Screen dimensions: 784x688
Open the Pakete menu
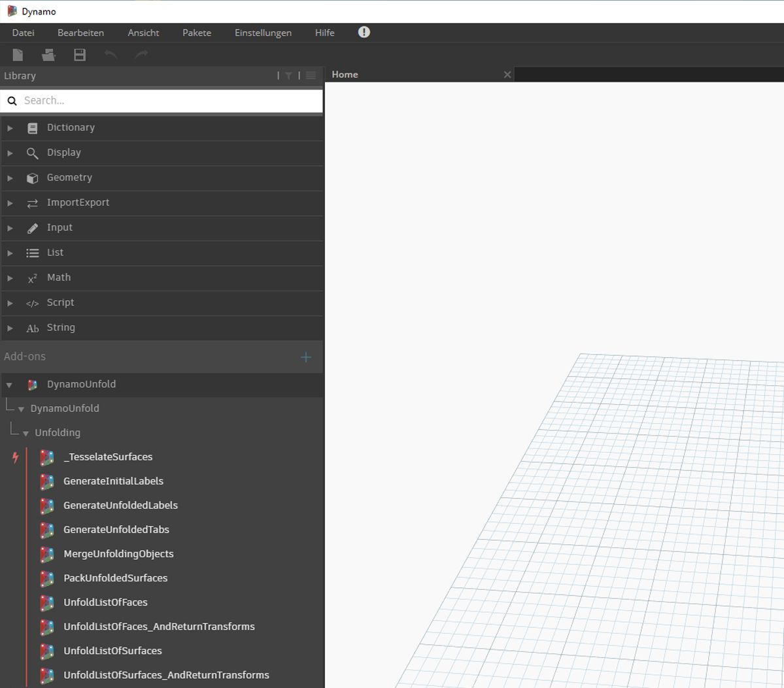click(x=197, y=33)
